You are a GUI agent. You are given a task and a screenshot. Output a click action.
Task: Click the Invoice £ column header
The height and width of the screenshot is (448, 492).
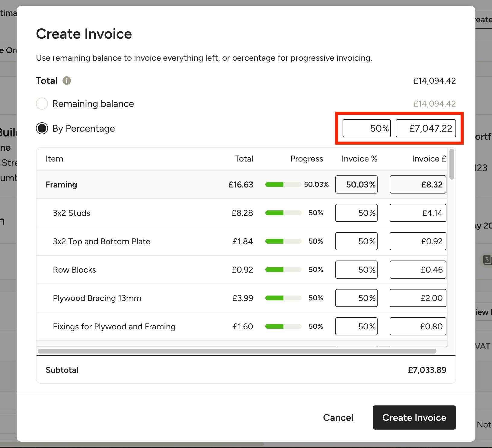pos(429,159)
